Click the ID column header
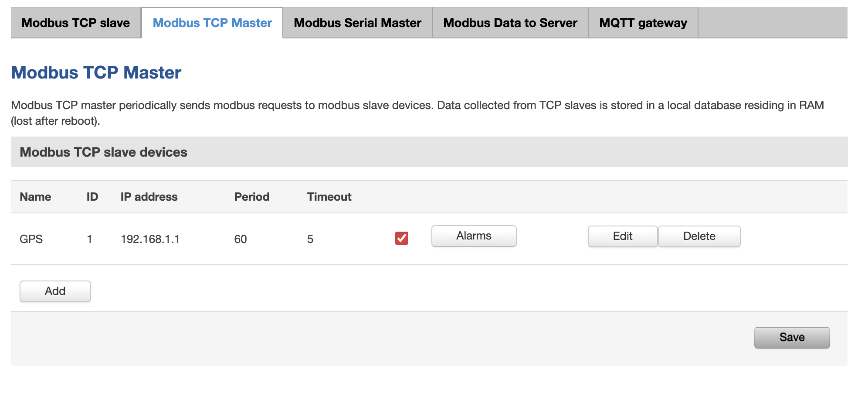 [x=92, y=197]
